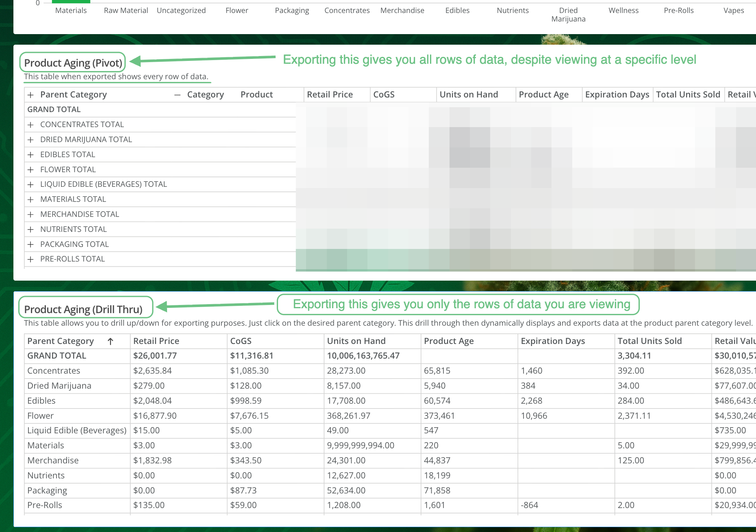Viewport: 756px width, 532px height.
Task: Collapse the Category column with minus icon
Action: [x=177, y=95]
